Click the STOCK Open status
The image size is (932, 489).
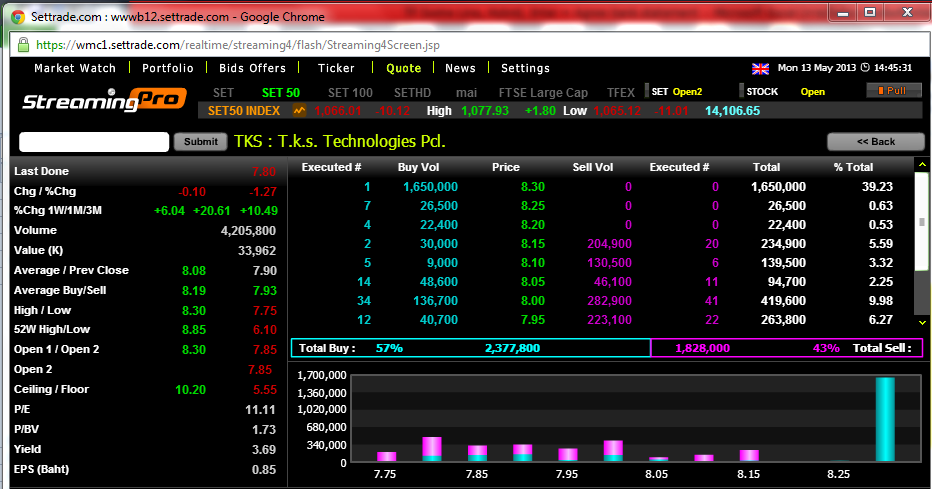coord(785,92)
